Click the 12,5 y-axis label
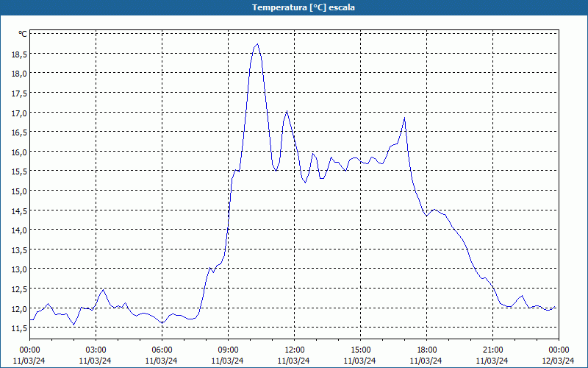The width and height of the screenshot is (588, 368). [x=19, y=289]
